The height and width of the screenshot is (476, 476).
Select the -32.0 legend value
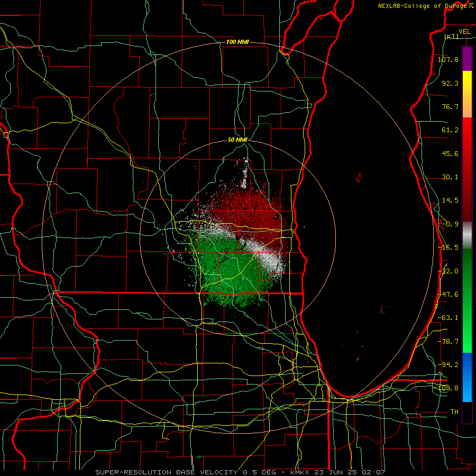(448, 271)
